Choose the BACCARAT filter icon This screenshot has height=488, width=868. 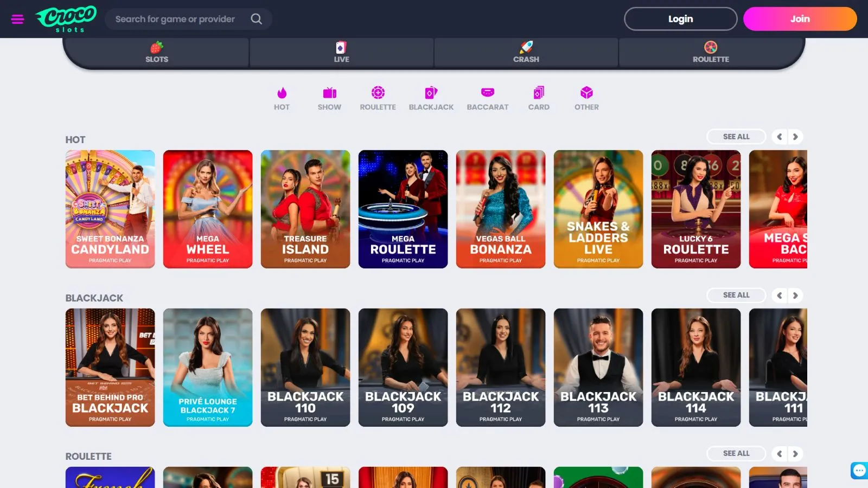(487, 93)
